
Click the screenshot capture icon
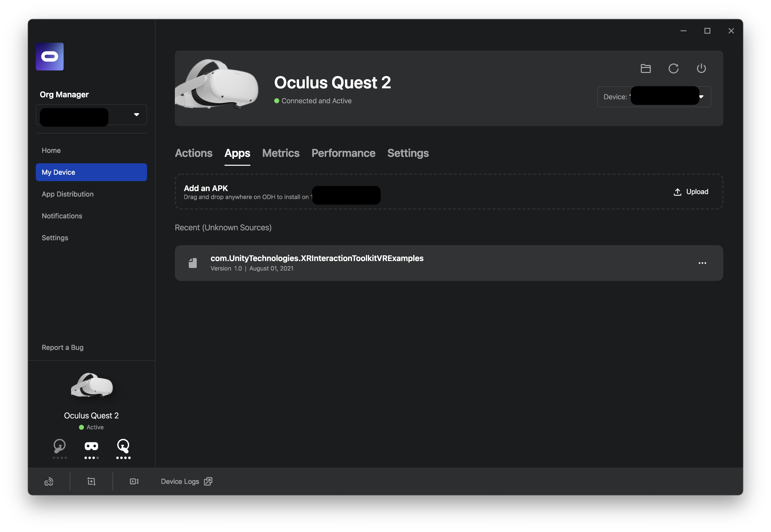91,481
